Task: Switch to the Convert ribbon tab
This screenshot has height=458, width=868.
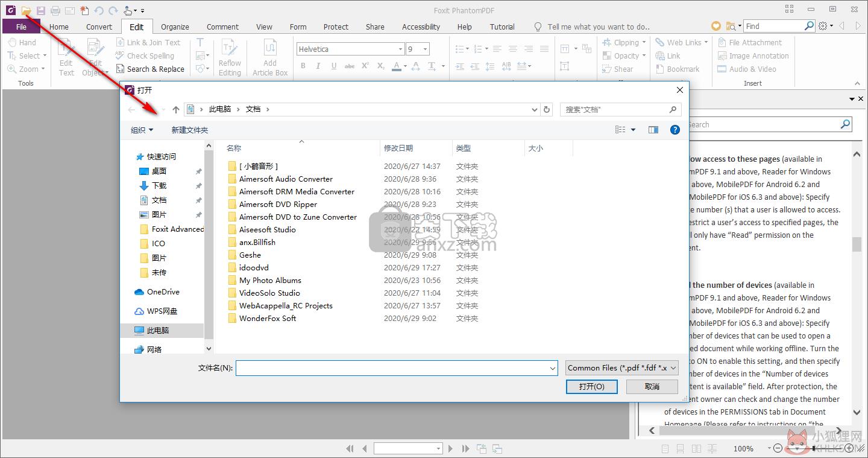Action: pyautogui.click(x=99, y=27)
